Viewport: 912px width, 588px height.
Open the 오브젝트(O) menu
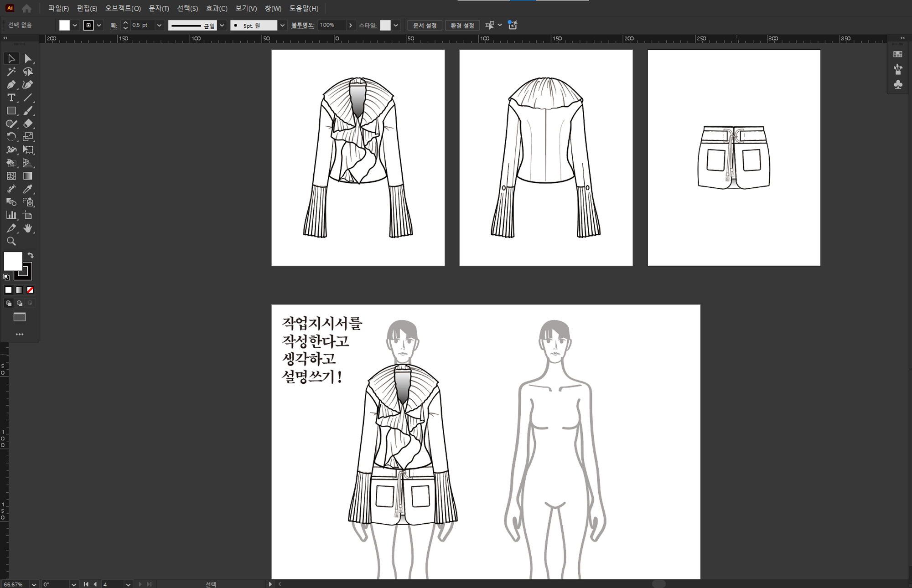tap(123, 8)
